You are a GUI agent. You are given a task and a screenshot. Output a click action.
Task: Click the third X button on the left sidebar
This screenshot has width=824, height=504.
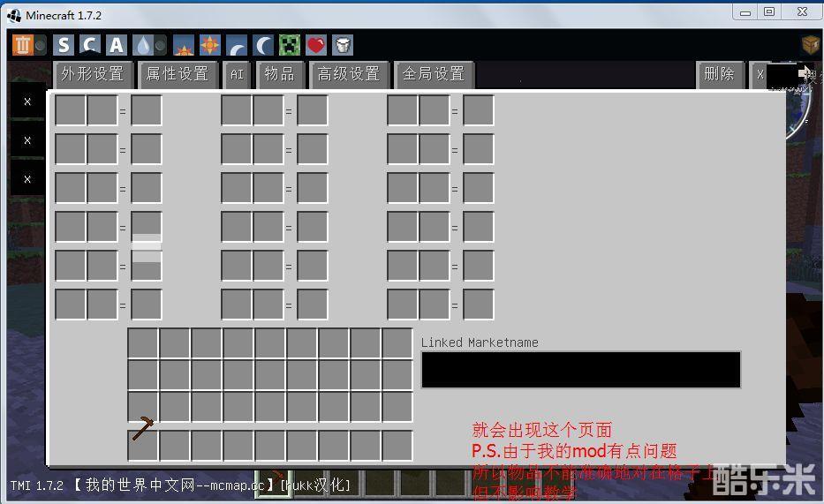[27, 179]
